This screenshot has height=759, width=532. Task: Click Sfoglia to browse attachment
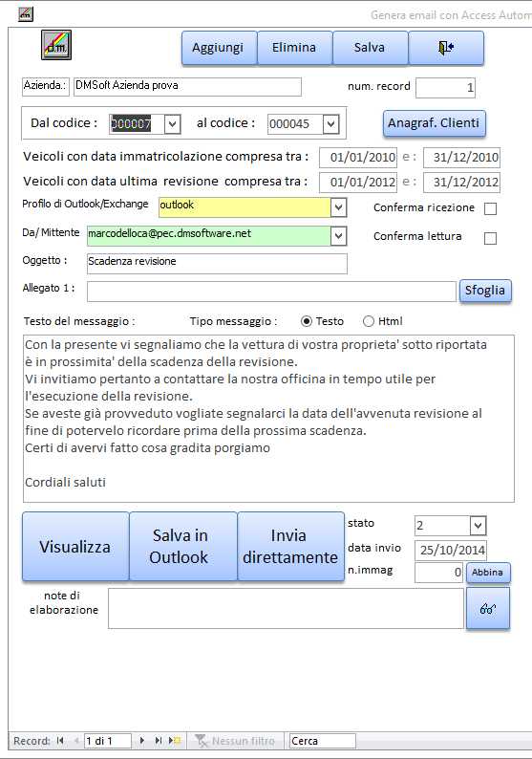tap(485, 291)
